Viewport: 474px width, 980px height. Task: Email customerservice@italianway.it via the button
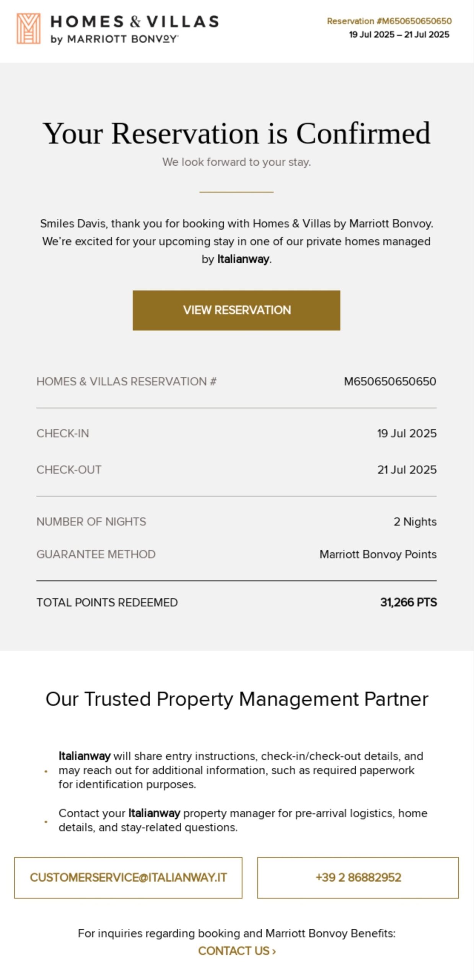point(128,878)
